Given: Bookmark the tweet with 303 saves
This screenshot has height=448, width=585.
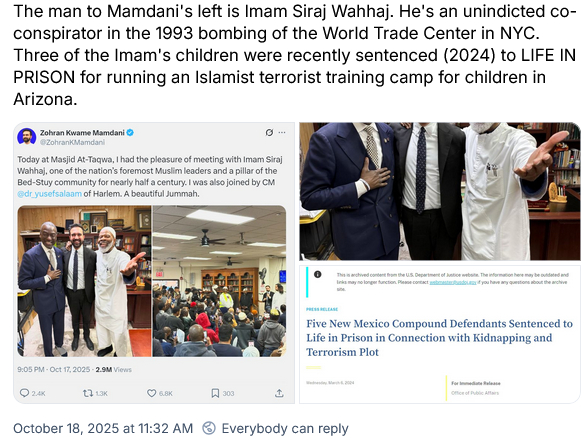Looking at the screenshot, I should click(x=215, y=393).
